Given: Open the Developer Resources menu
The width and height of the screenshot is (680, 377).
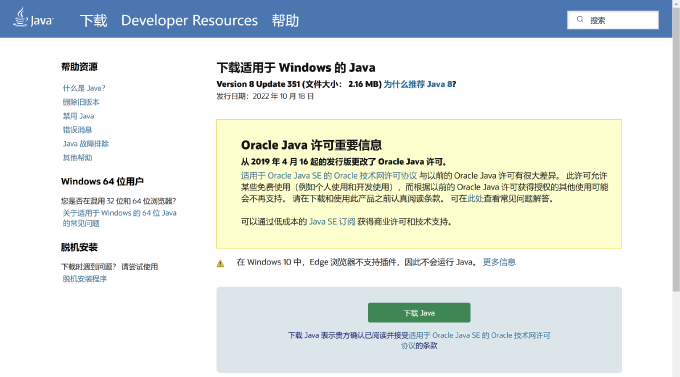Looking at the screenshot, I should click(189, 20).
